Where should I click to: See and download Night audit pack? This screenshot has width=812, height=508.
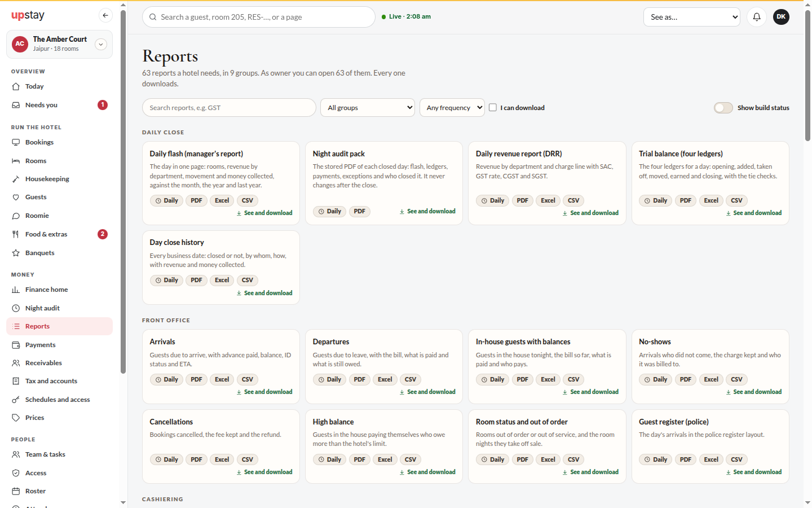point(427,211)
